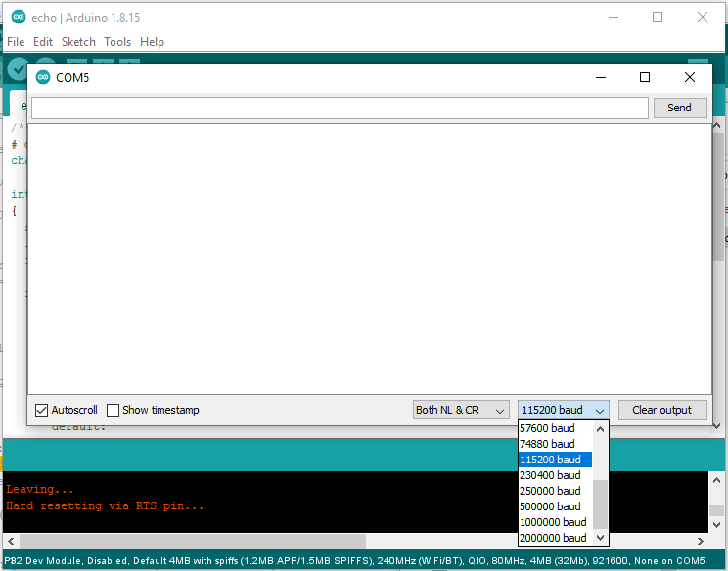Select 500000 baud from the list

click(x=555, y=506)
